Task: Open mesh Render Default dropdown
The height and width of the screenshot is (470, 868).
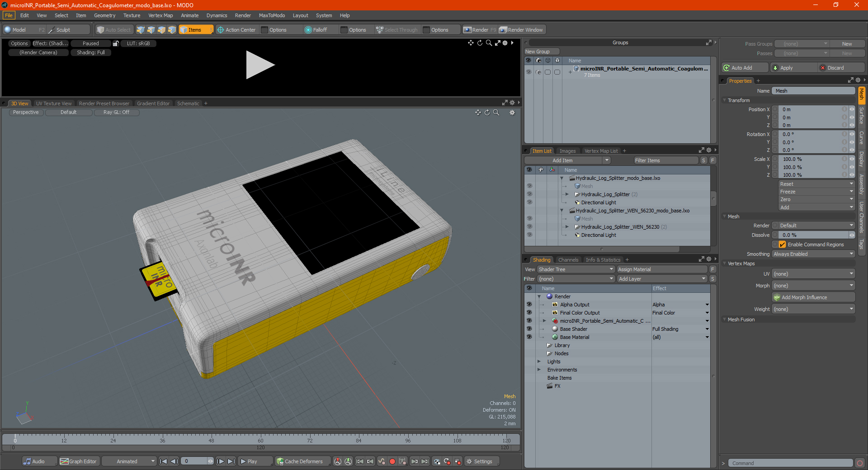Action: [x=816, y=226]
